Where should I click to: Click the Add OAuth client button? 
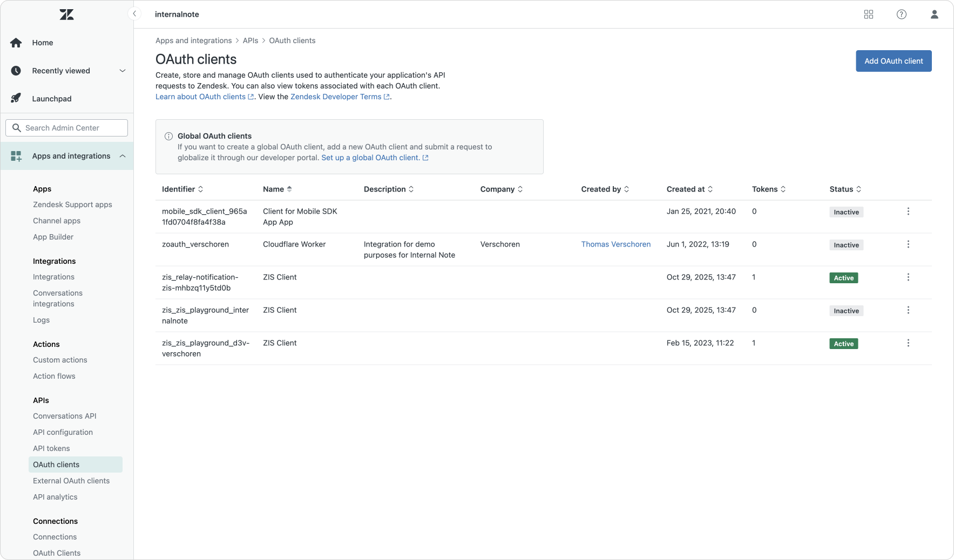tap(894, 61)
